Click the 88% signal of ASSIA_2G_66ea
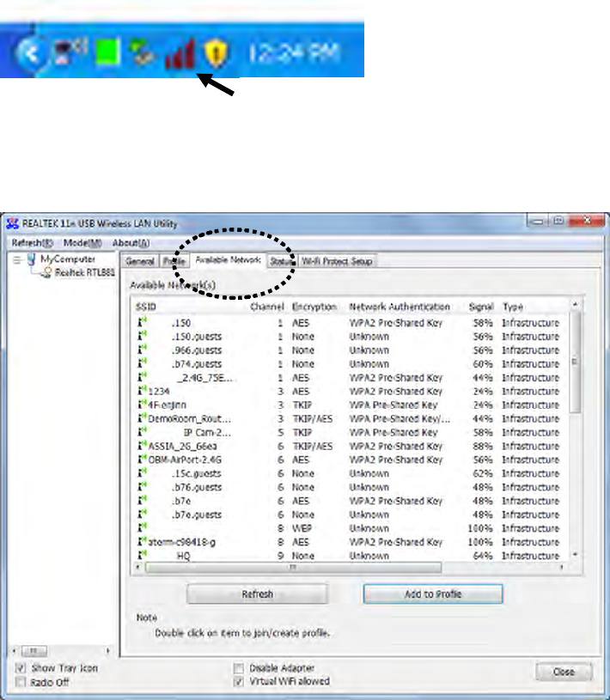 (483, 446)
